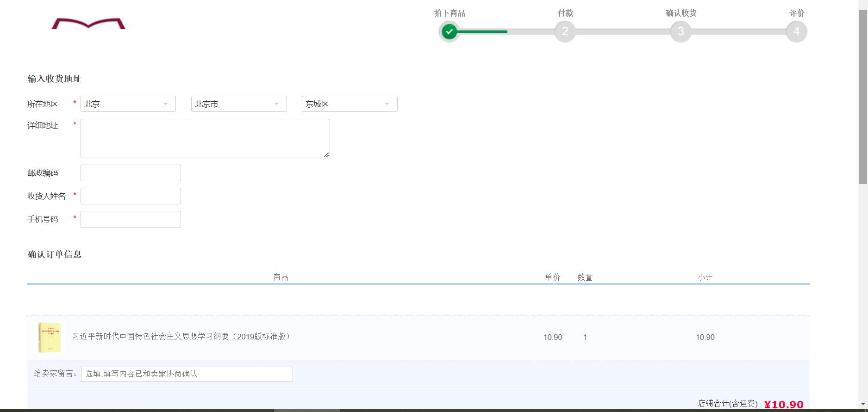Image resolution: width=868 pixels, height=412 pixels.
Task: Click the 手机号码 label
Action: tap(43, 219)
